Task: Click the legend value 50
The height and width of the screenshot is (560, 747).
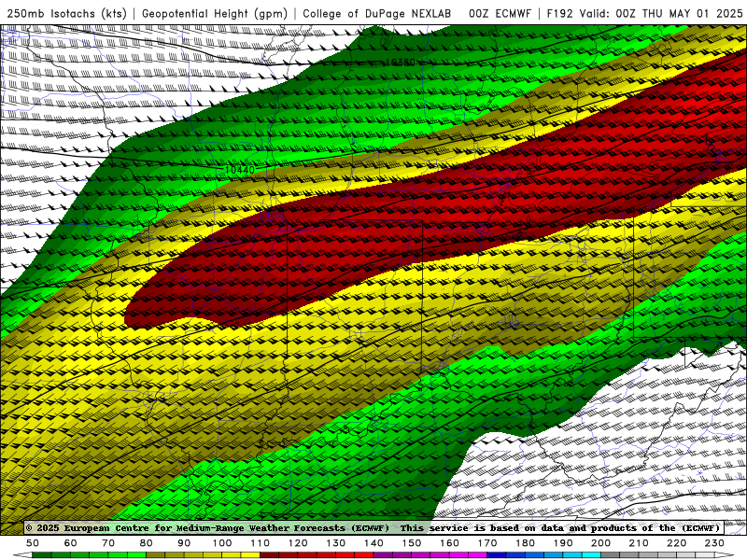Action: (x=33, y=543)
